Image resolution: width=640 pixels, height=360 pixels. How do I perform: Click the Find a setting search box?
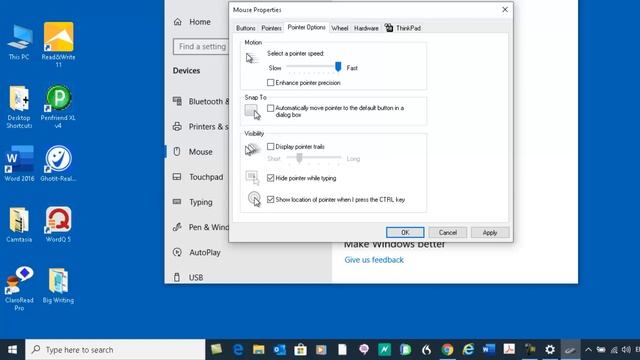click(201, 47)
